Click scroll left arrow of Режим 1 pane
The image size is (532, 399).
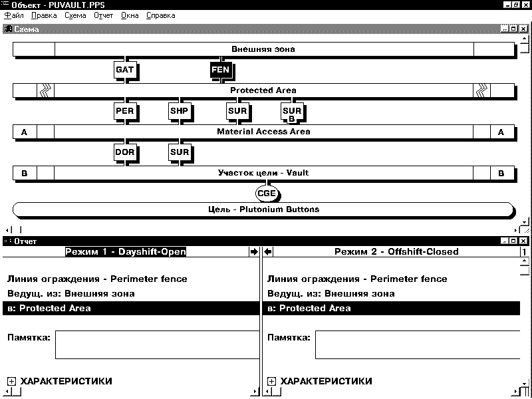7,392
